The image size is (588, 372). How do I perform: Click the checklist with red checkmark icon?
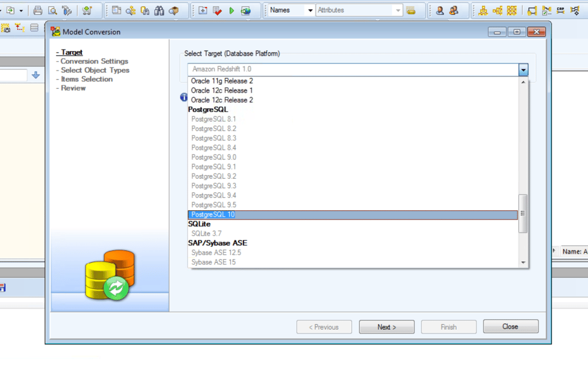click(x=217, y=10)
